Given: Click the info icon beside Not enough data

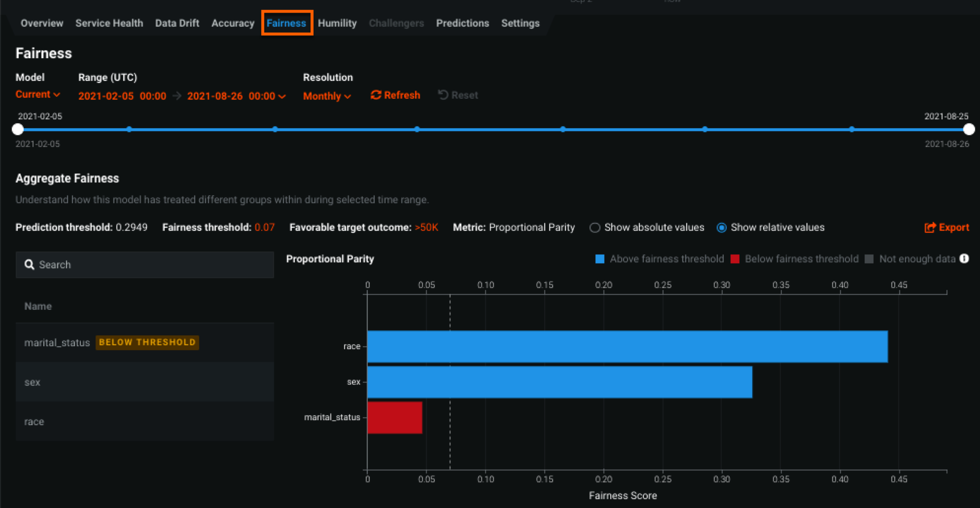Looking at the screenshot, I should pyautogui.click(x=964, y=259).
